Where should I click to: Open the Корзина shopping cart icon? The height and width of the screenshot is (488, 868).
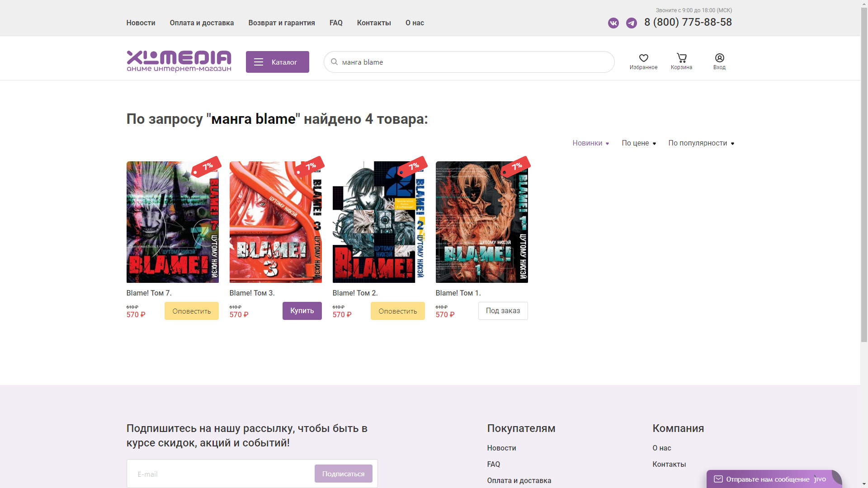click(x=681, y=58)
